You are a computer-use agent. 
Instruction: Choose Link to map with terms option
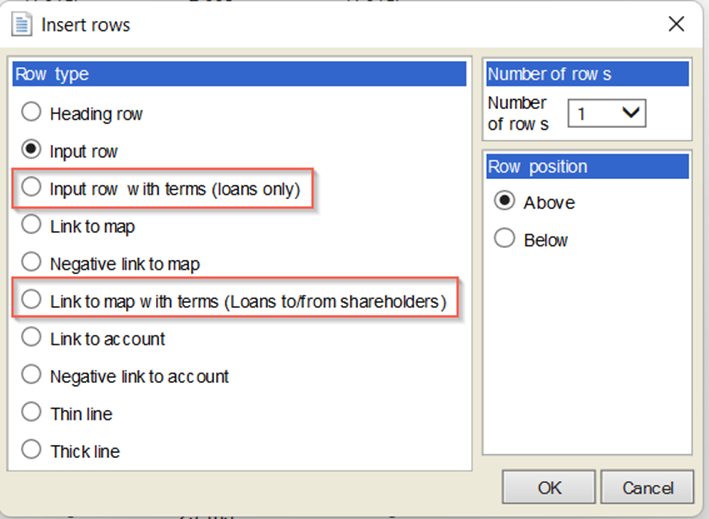pos(31,300)
